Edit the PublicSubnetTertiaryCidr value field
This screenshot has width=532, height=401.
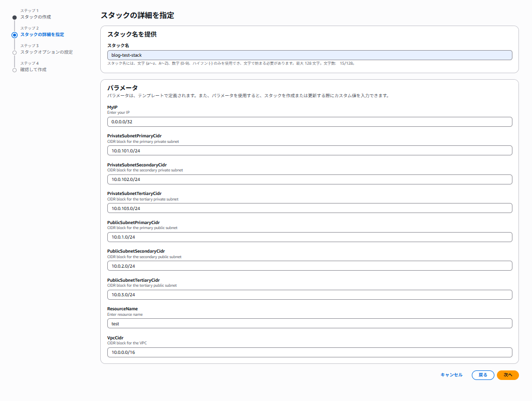309,295
